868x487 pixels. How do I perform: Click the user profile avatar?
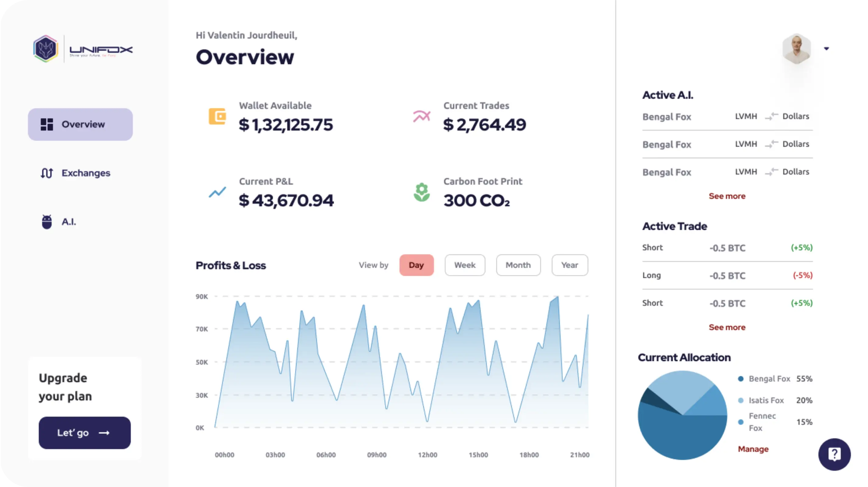[796, 49]
